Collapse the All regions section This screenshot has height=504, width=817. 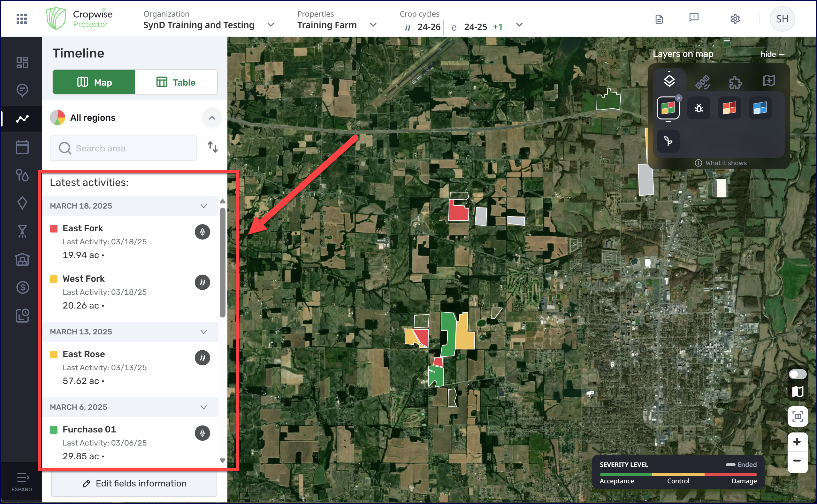coord(212,118)
